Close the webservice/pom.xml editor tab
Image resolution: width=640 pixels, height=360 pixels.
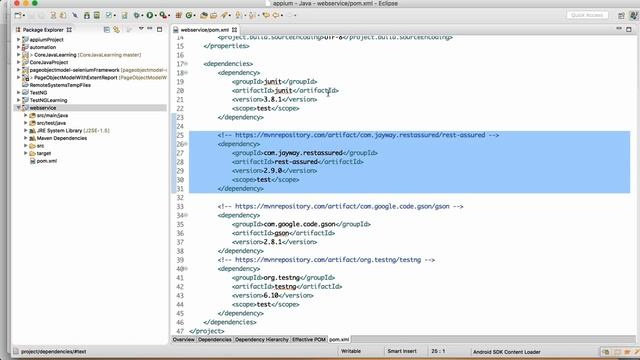[234, 30]
